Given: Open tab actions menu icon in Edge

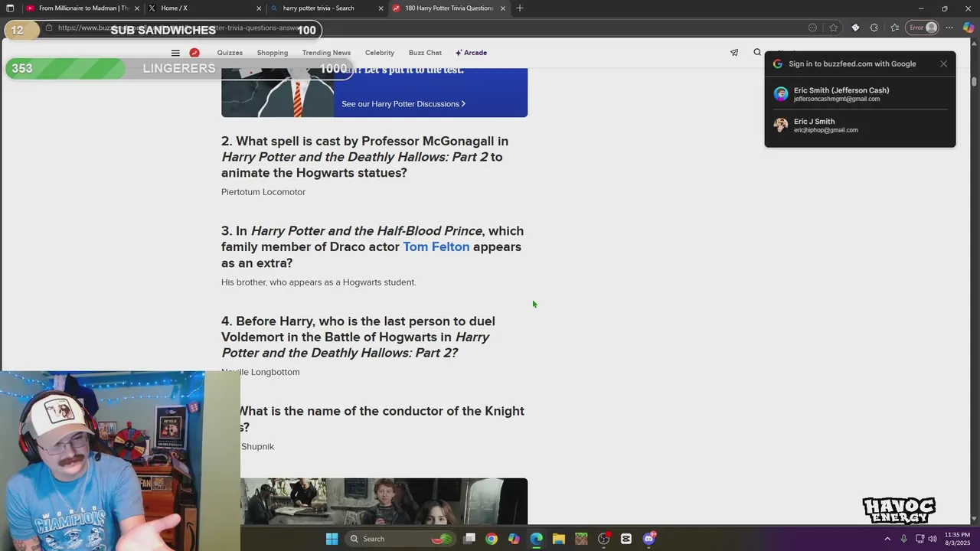Looking at the screenshot, I should [10, 8].
